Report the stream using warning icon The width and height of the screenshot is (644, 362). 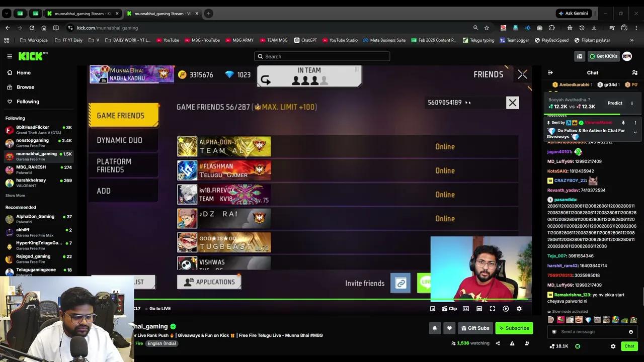[512, 343]
